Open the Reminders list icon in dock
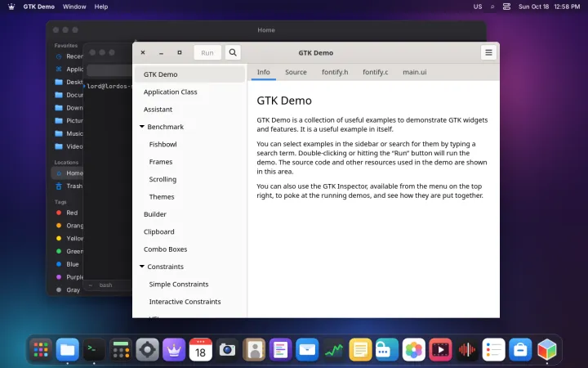Viewport: 588px width, 368px height. 493,350
